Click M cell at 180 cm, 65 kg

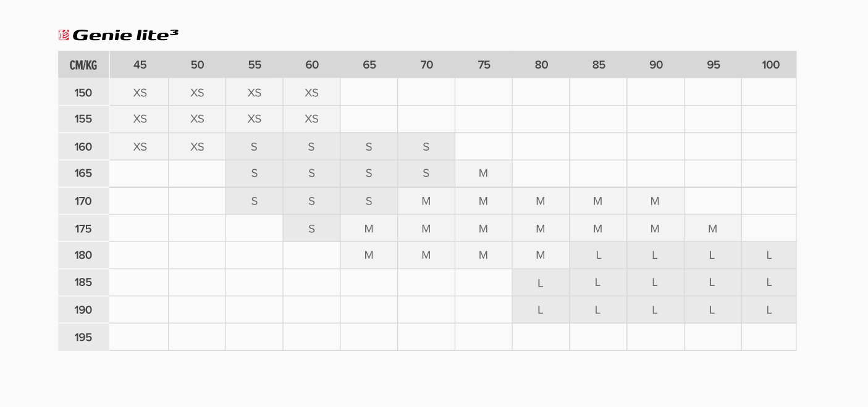[369, 255]
